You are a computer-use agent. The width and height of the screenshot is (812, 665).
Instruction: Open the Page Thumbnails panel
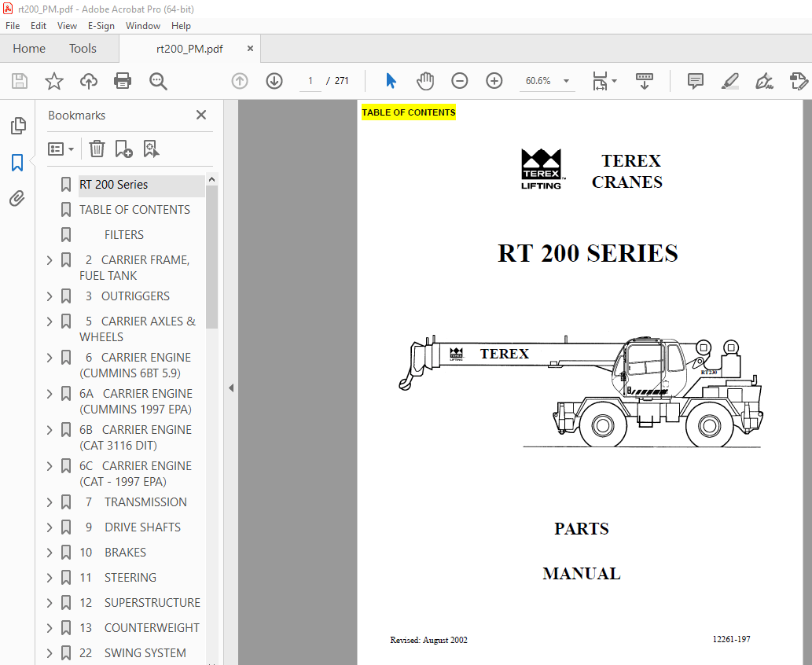17,125
